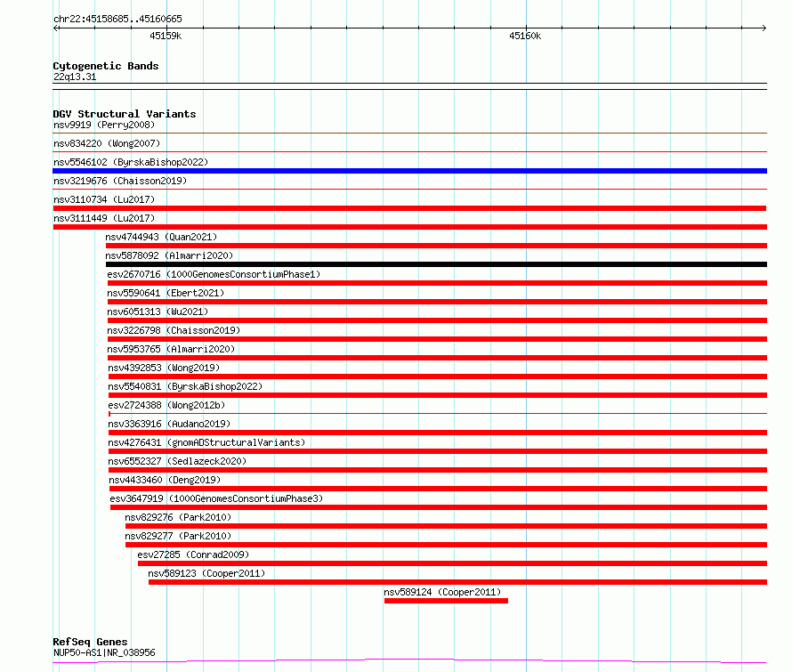This screenshot has width=792, height=672.
Task: Click nsv3110734 (Lu2017) label
Action: pos(104,199)
